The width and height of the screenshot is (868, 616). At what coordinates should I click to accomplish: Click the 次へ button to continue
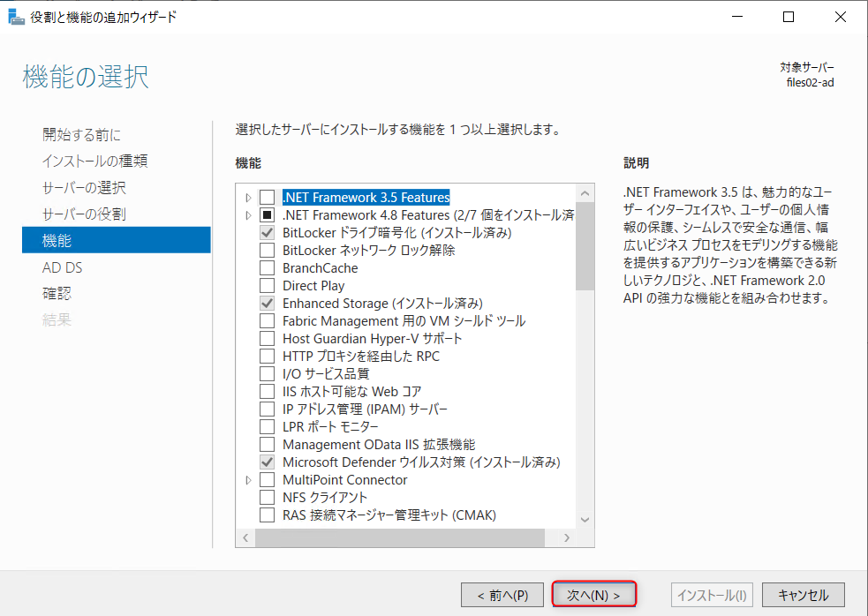[x=594, y=594]
